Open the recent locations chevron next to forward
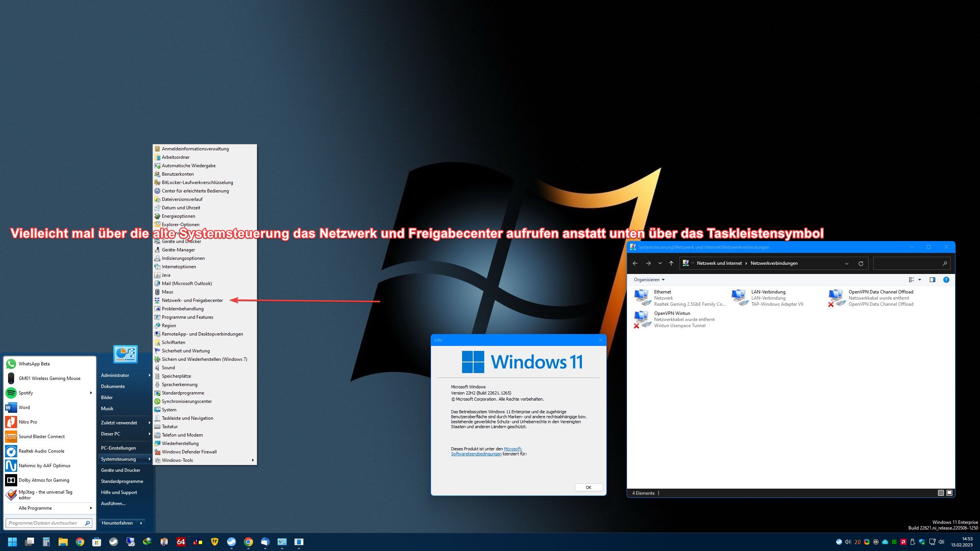980x551 pixels. (660, 263)
